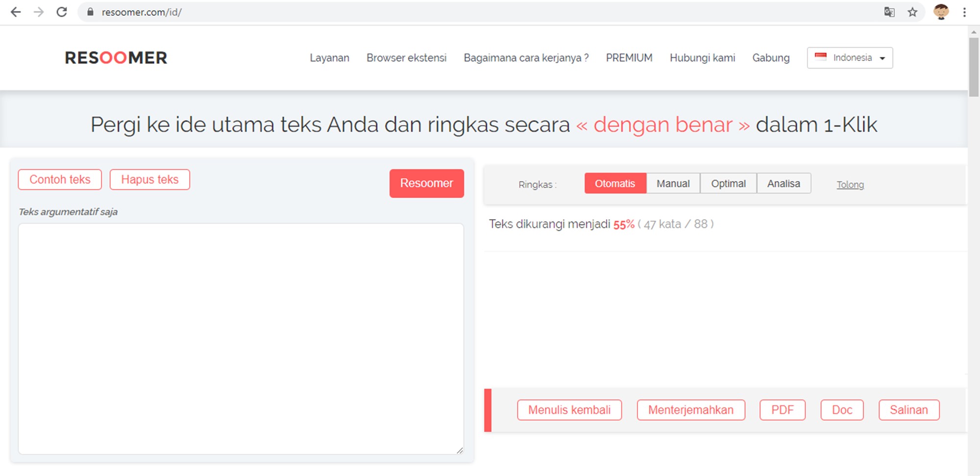Enable the Optimal summarization mode
The width and height of the screenshot is (980, 476).
click(x=729, y=183)
